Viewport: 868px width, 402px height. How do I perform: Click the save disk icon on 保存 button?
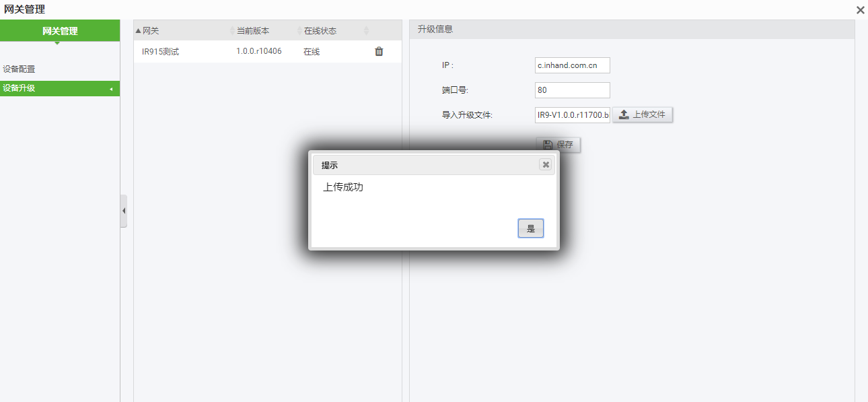click(x=546, y=144)
